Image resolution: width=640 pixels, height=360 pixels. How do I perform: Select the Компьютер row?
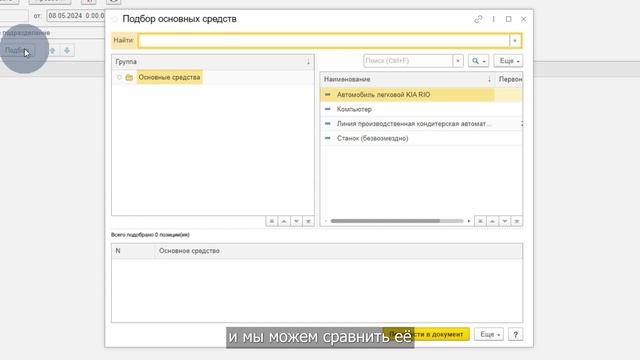(421, 109)
